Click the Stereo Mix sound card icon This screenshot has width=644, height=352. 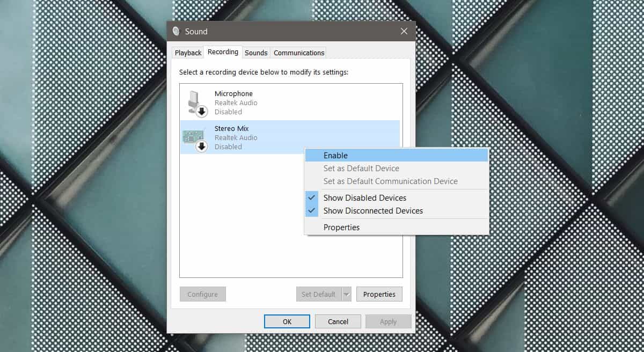click(x=195, y=138)
